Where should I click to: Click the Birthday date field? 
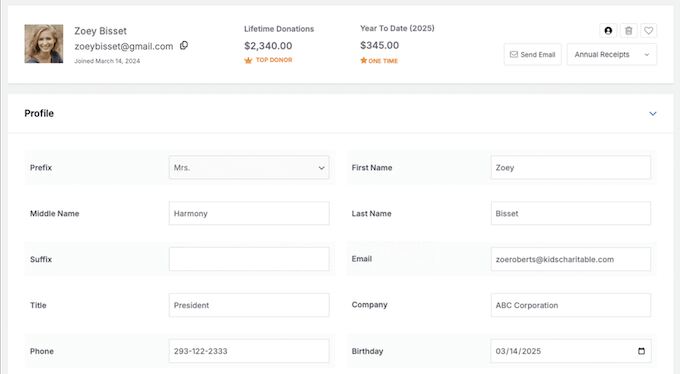571,351
